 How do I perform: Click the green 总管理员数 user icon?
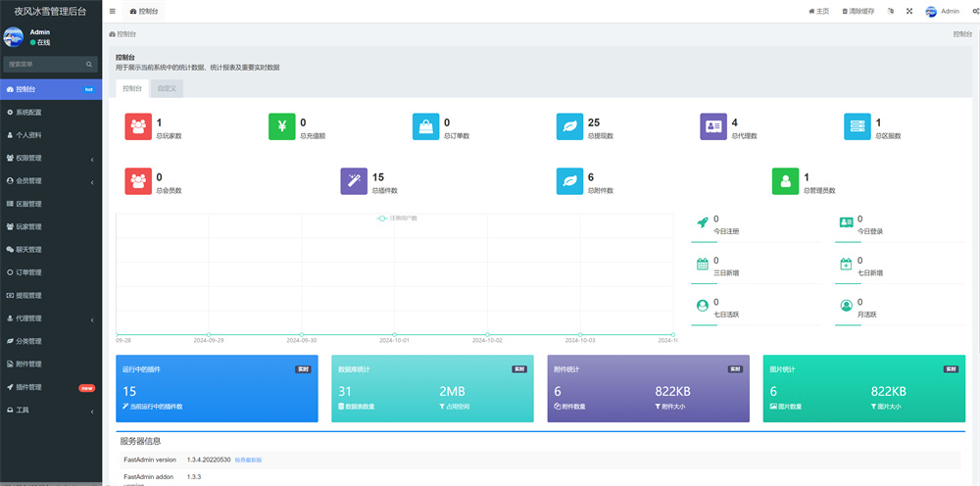pyautogui.click(x=785, y=181)
